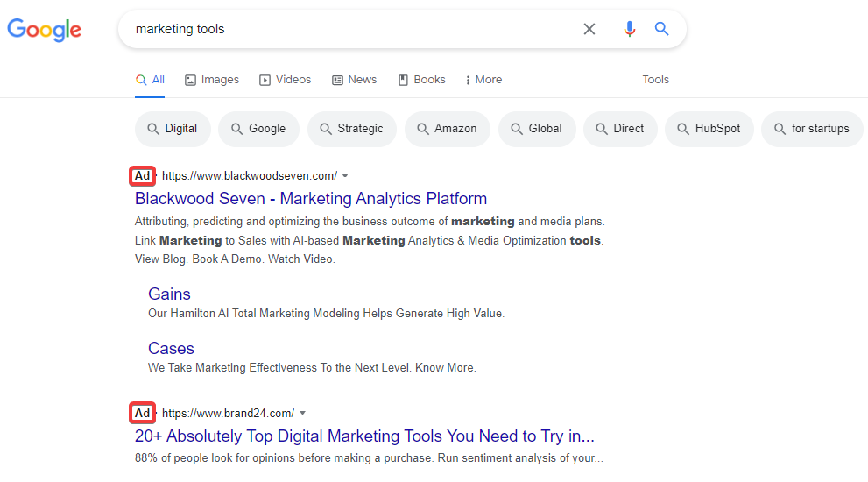Switch to the Images tab
Screen dimensions: 868x482
pos(212,80)
